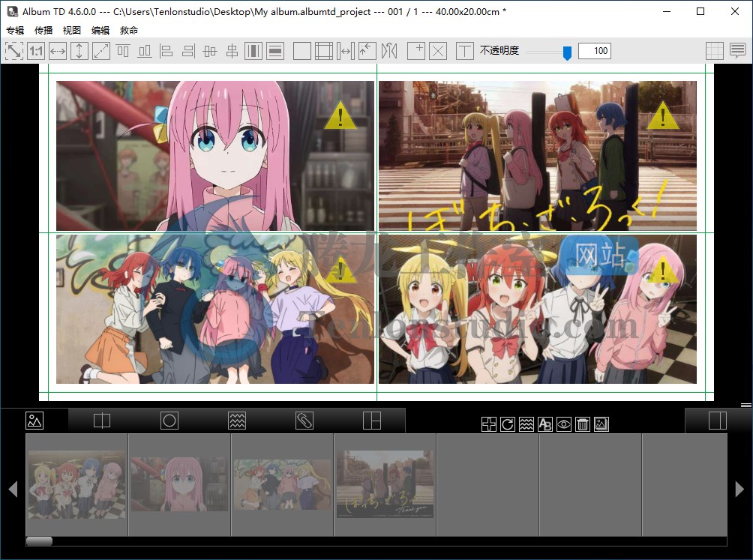Click the small wavy lines icon

point(526,424)
